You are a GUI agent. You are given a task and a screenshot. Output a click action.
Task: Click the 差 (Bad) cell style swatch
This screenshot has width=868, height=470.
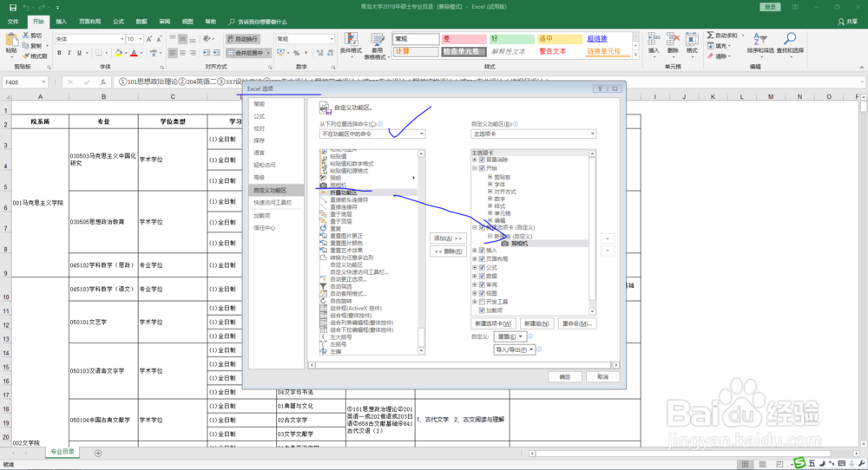[x=464, y=39]
